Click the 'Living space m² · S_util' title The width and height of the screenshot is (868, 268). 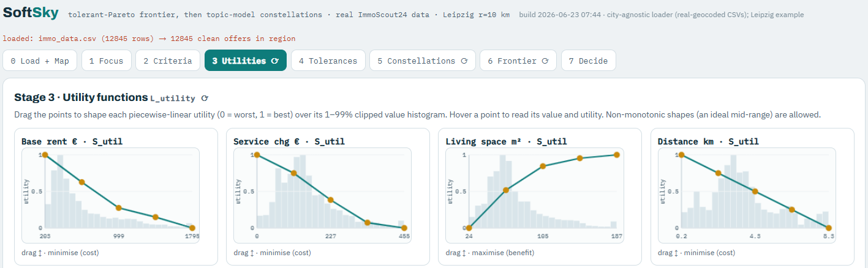[506, 141]
